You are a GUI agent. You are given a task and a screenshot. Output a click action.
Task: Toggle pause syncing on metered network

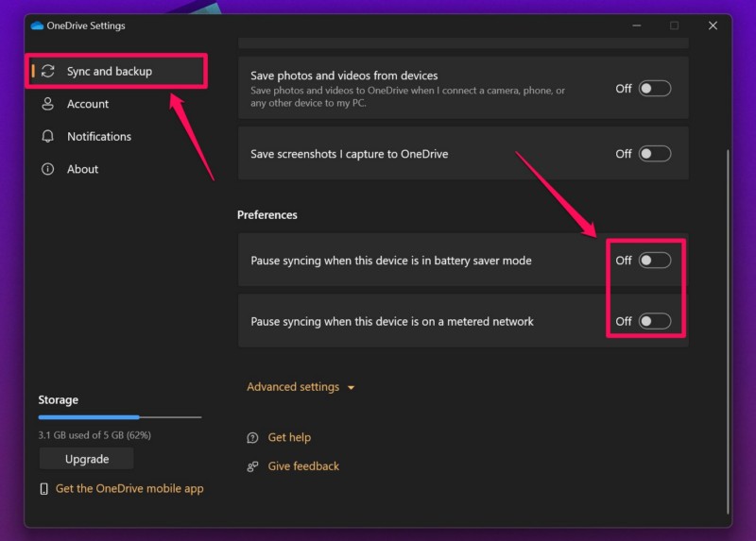[x=654, y=322]
